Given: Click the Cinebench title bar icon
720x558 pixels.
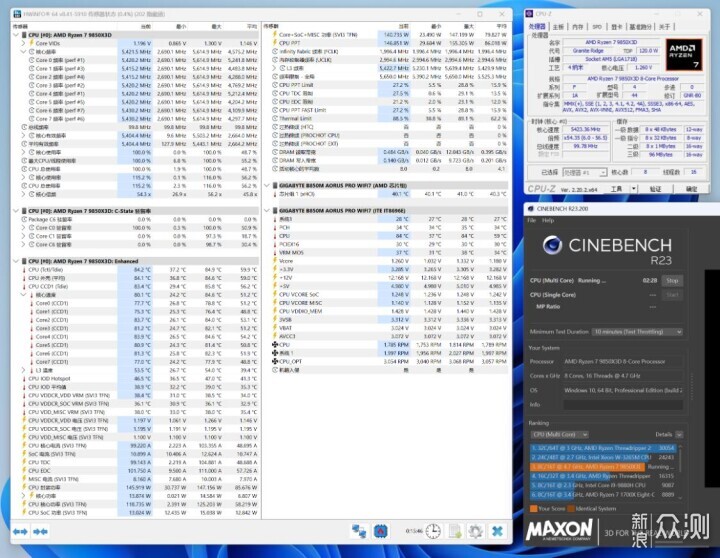Looking at the screenshot, I should [531, 209].
